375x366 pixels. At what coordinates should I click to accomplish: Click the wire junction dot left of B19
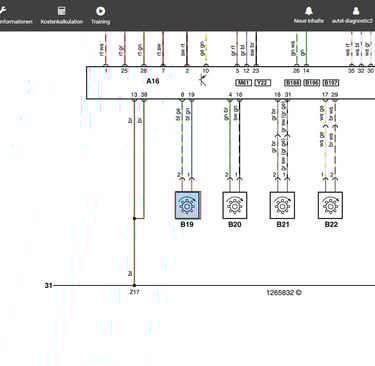coord(134,219)
